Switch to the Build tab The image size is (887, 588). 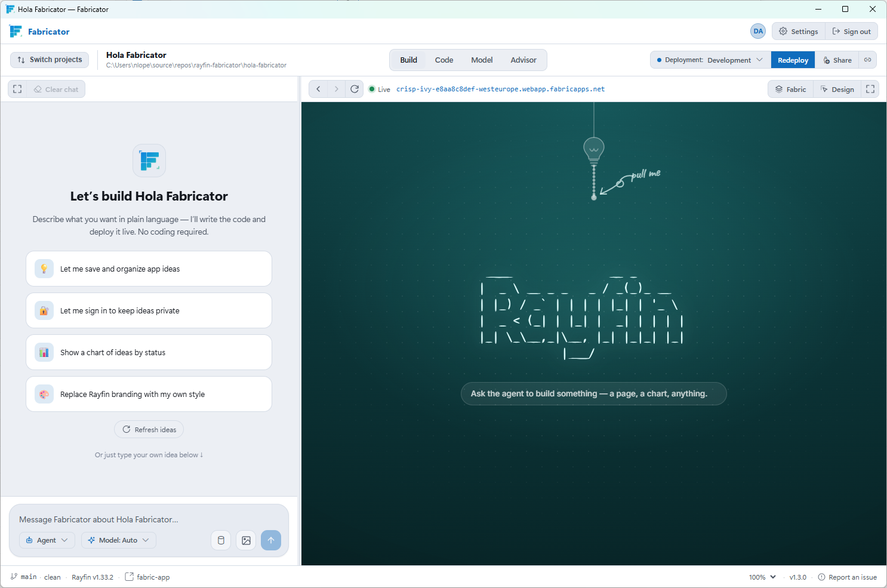click(x=409, y=60)
